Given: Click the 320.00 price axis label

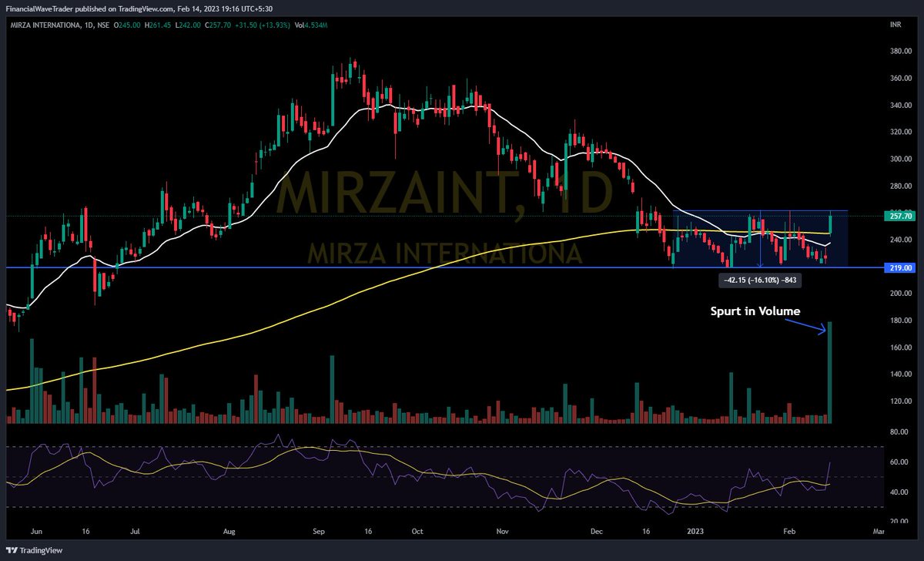Looking at the screenshot, I should click(902, 132).
